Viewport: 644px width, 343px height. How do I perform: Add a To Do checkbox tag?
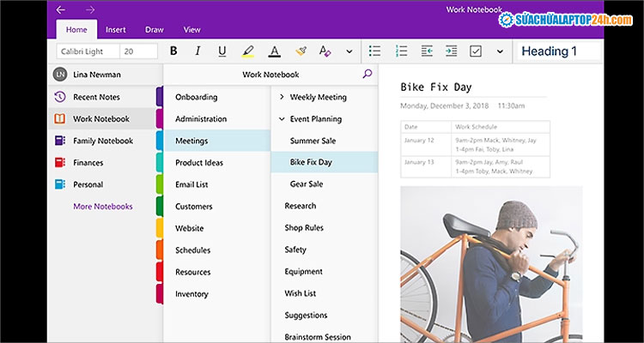point(476,51)
